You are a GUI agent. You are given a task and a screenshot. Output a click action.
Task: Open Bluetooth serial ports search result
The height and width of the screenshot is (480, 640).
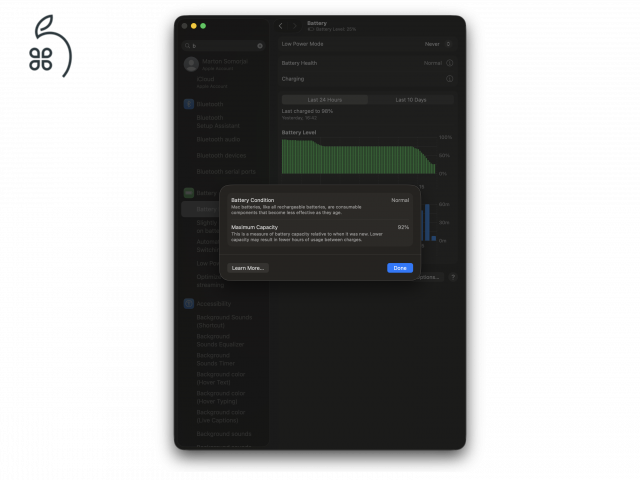pyautogui.click(x=226, y=171)
